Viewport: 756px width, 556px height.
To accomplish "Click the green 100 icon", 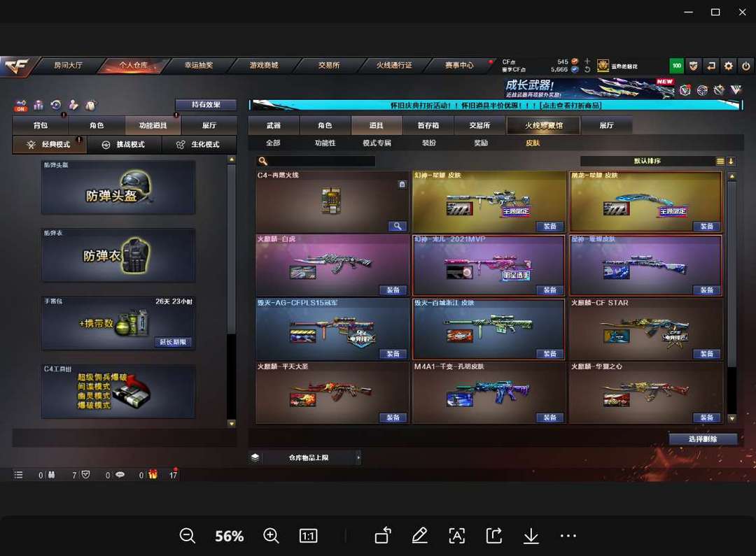I will 677,66.
